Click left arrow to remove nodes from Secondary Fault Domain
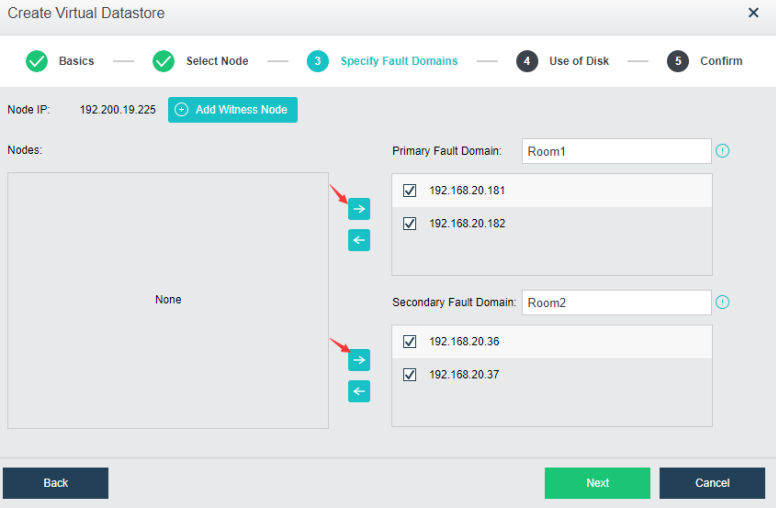Screen dimensions: 776x508 [359, 391]
